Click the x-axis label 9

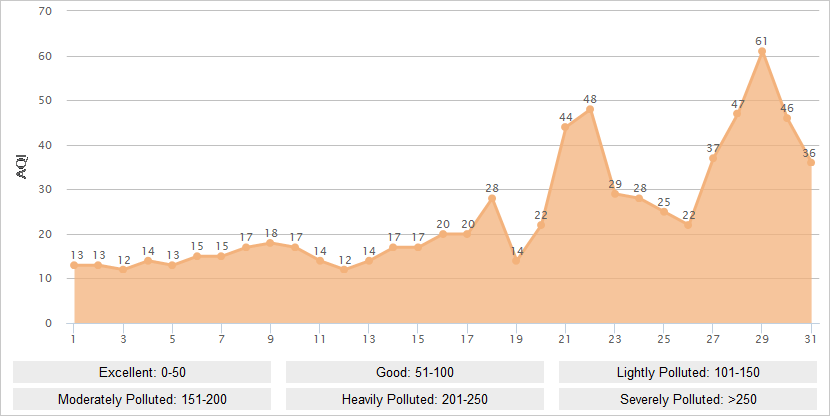point(270,339)
